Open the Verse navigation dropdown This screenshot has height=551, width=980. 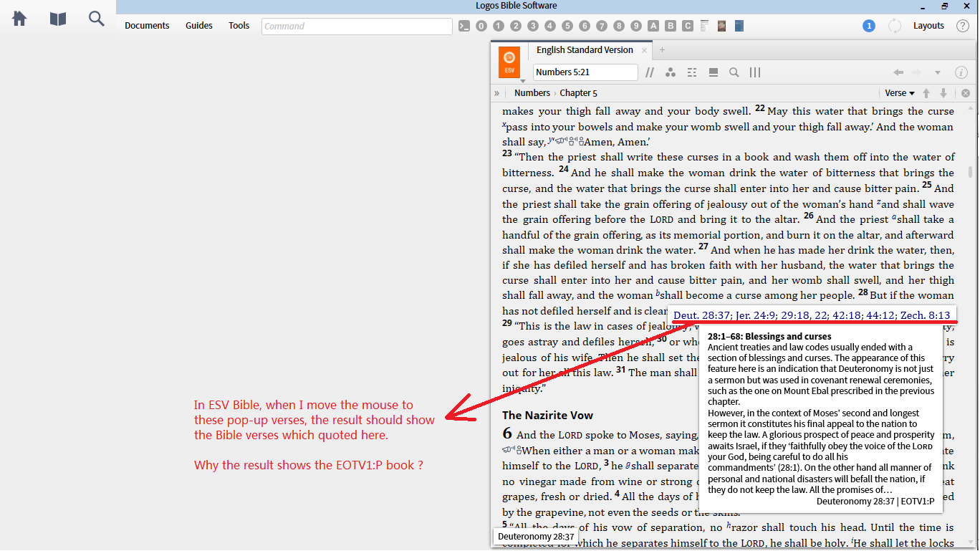(900, 93)
